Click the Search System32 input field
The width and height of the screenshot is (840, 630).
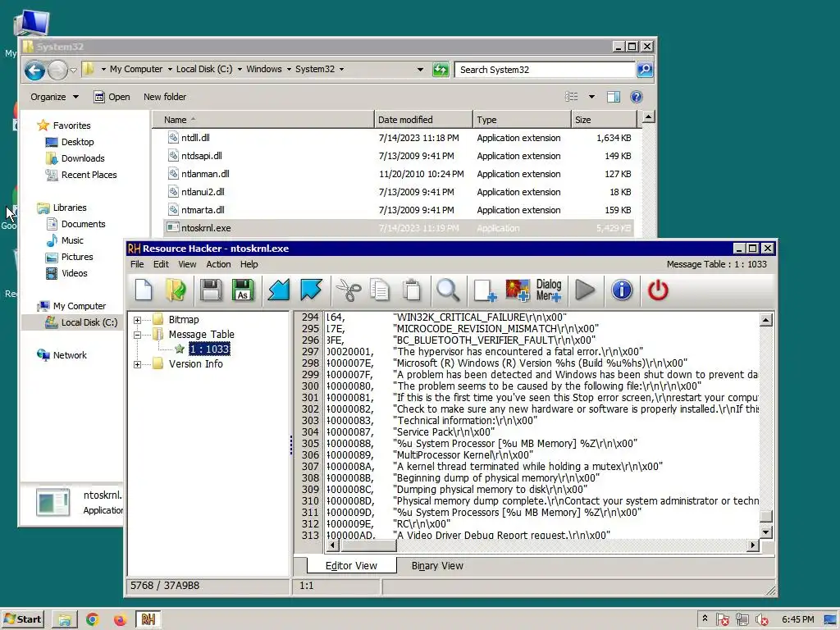coord(545,70)
